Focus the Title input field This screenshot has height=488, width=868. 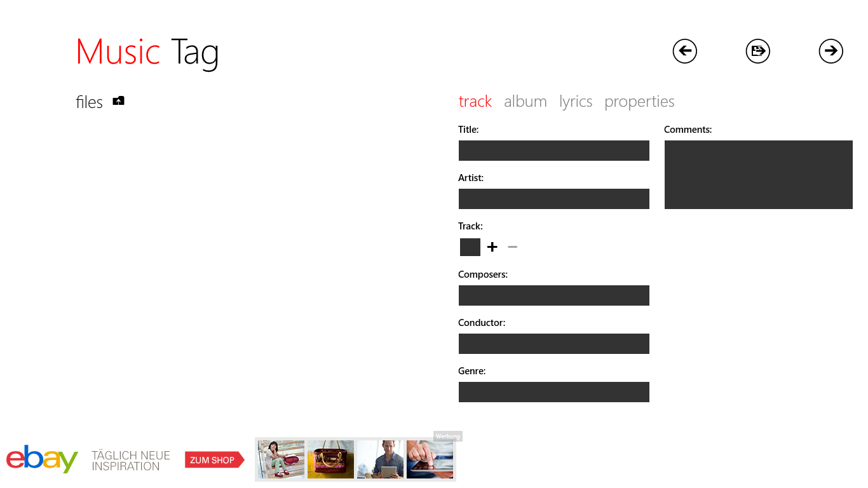[553, 151]
